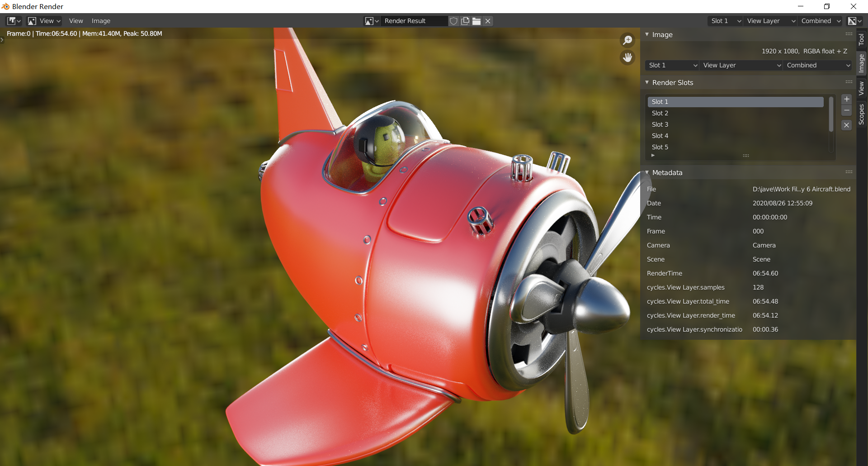This screenshot has height=466, width=868.
Task: Select Slot 1 in render slots list
Action: pyautogui.click(x=736, y=102)
